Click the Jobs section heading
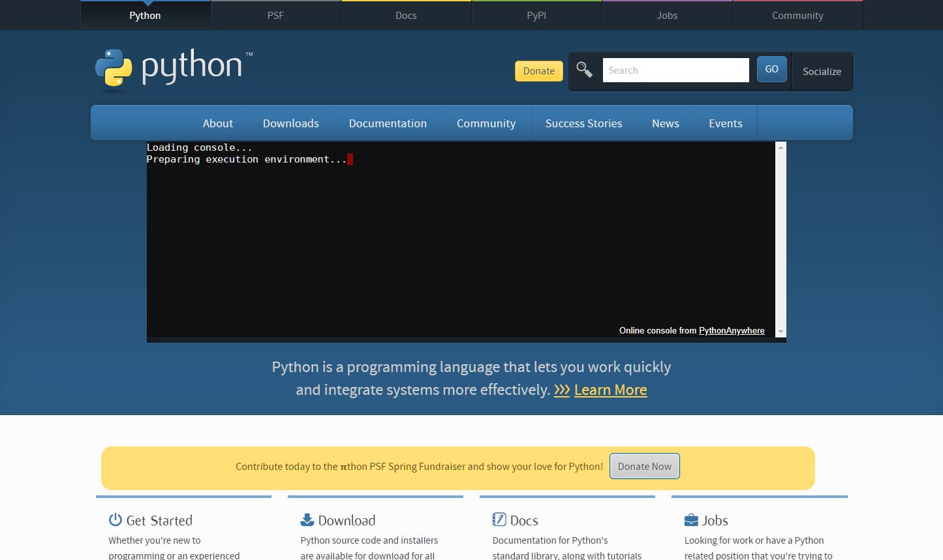 pyautogui.click(x=715, y=520)
